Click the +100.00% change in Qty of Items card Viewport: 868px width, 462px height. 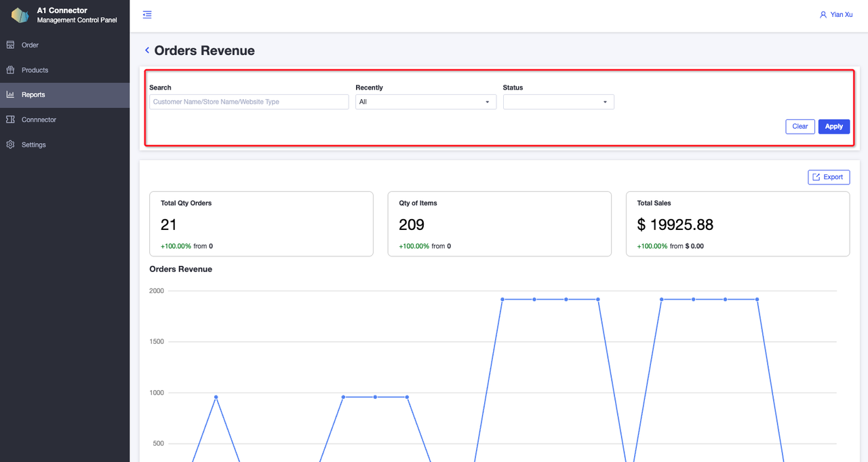tap(414, 246)
